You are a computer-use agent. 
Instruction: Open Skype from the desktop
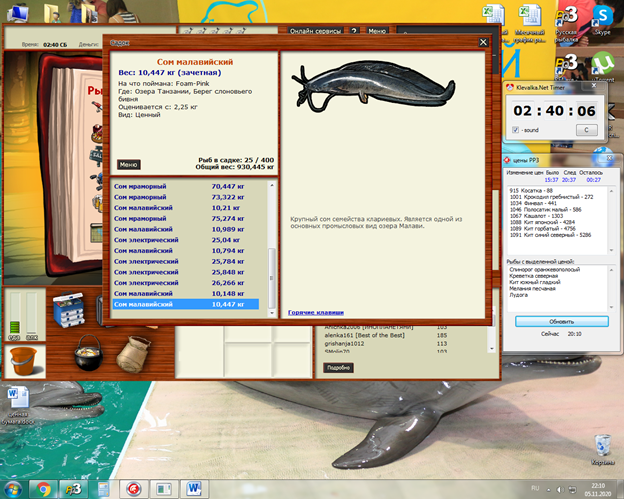pos(603,19)
